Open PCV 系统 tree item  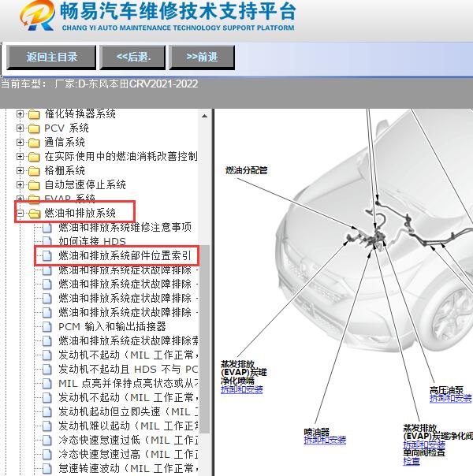[x=66, y=128]
